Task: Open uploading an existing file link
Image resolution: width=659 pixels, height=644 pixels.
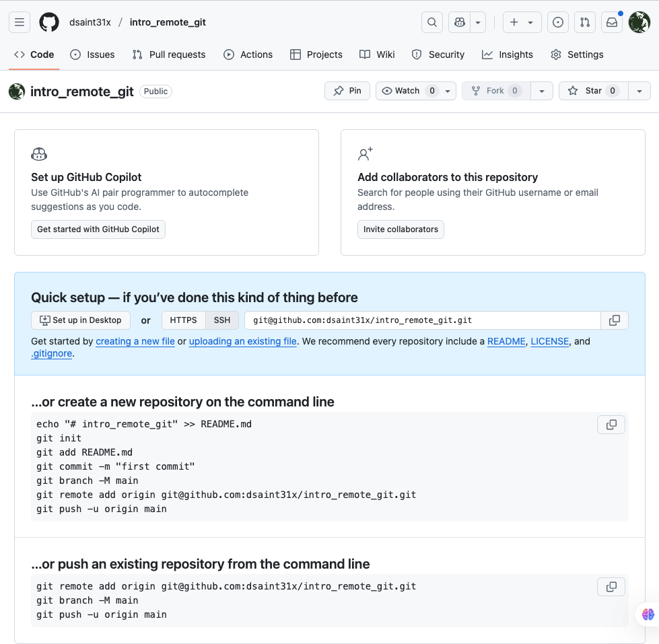Action: coord(242,341)
